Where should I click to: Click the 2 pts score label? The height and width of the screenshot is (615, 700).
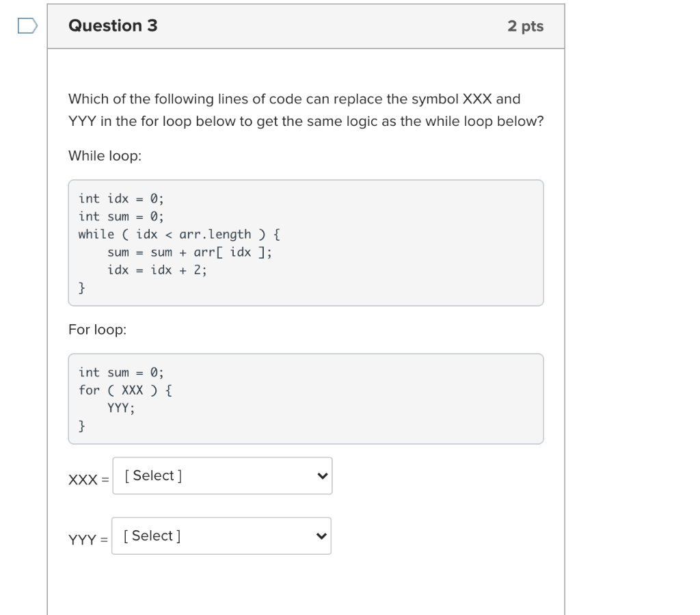(x=525, y=26)
